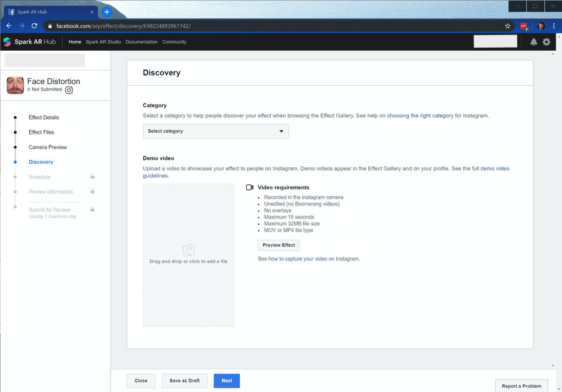Open the Documentation menu item
This screenshot has height=392, width=562.
(x=142, y=42)
